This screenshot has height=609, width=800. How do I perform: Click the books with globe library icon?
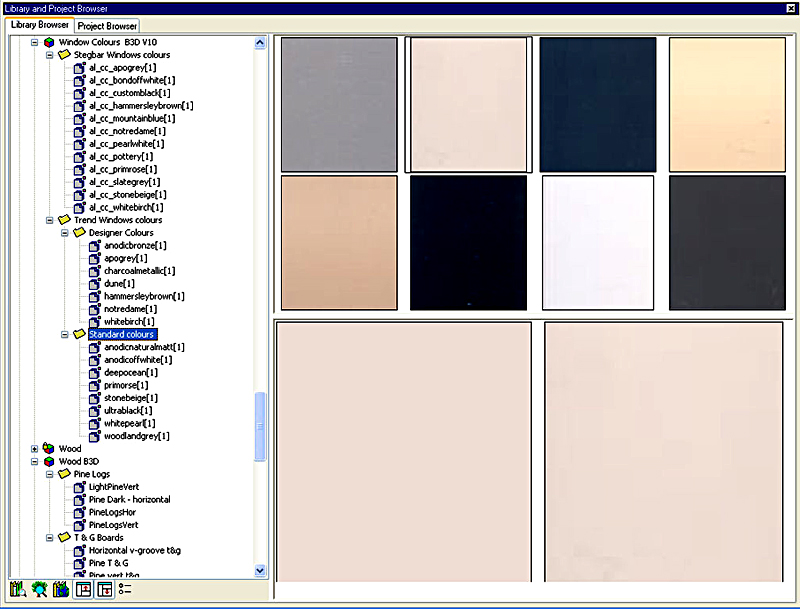(61, 590)
